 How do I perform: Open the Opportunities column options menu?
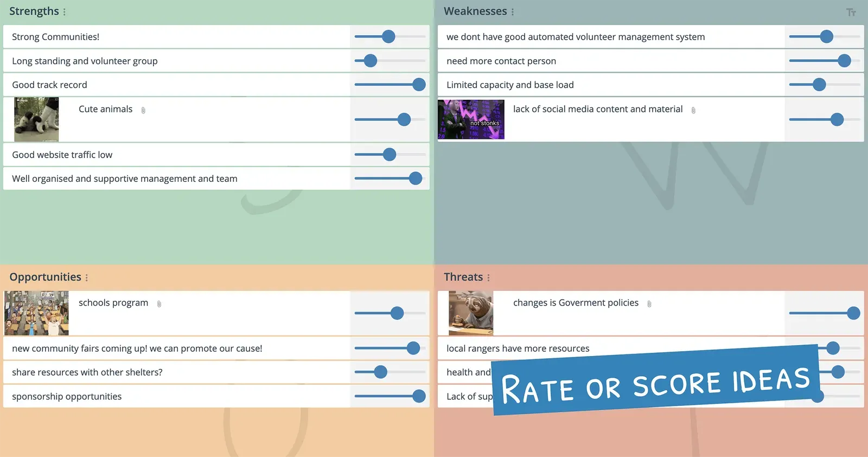[x=87, y=278]
